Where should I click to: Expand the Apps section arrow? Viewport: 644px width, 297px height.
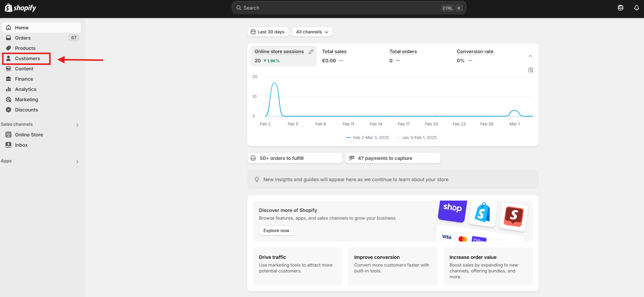click(x=77, y=162)
